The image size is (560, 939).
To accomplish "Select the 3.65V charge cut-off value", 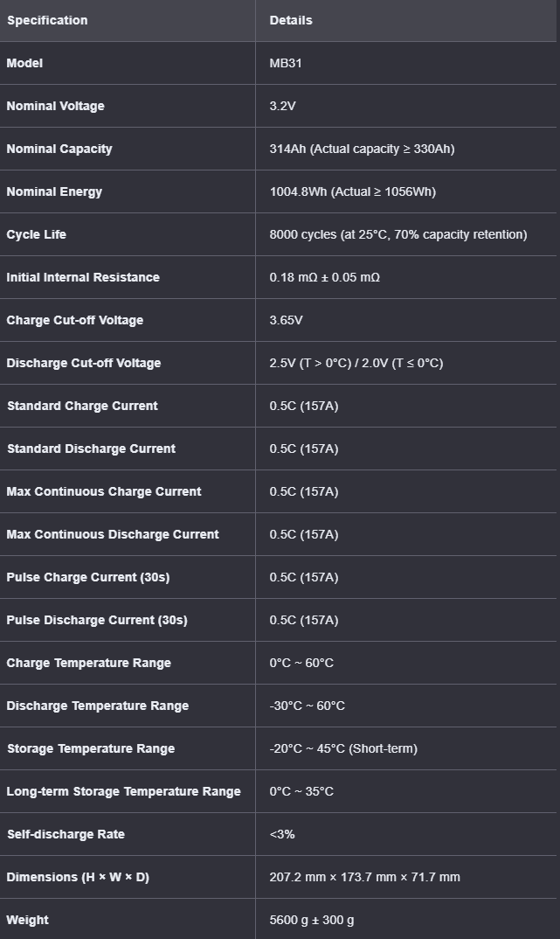I will (x=286, y=320).
